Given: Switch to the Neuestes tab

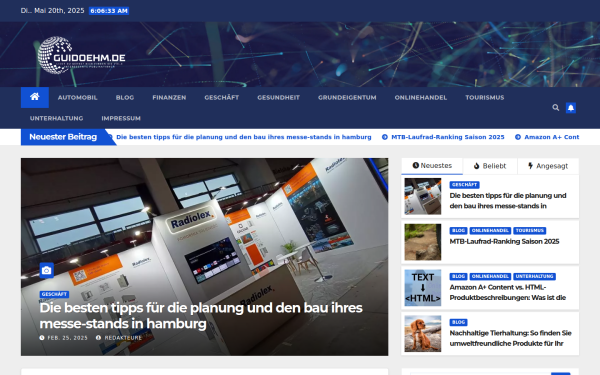Looking at the screenshot, I should 432,166.
